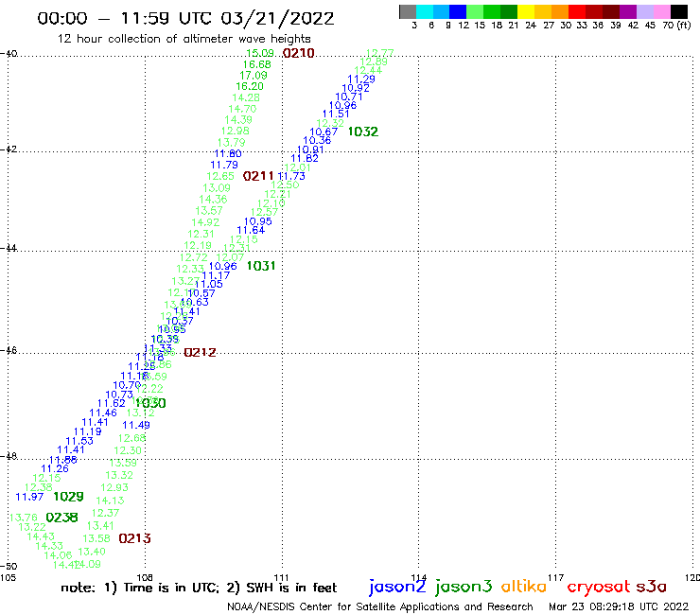Image resolution: width=700 pixels, height=615 pixels.
Task: Select the jason3 satellite legend label
Action: 464,587
